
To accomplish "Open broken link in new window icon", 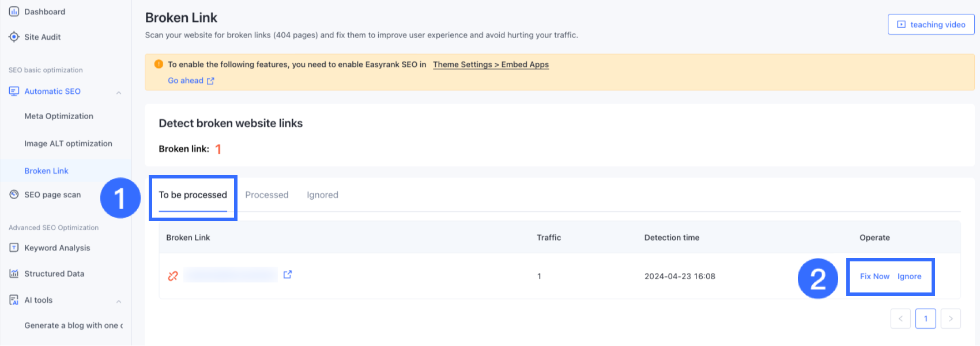I will tap(288, 275).
